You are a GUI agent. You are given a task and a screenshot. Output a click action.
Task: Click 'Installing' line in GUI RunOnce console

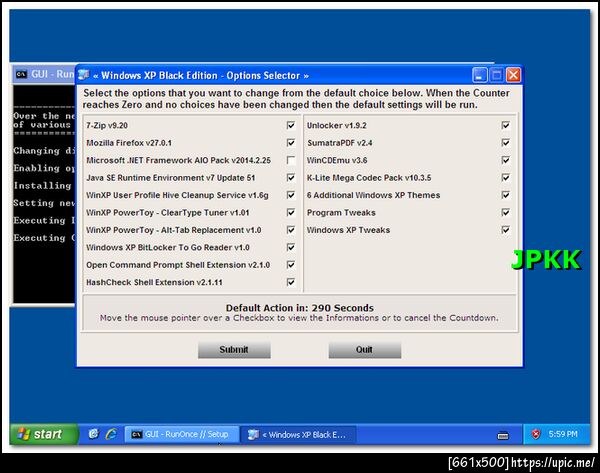click(42, 186)
